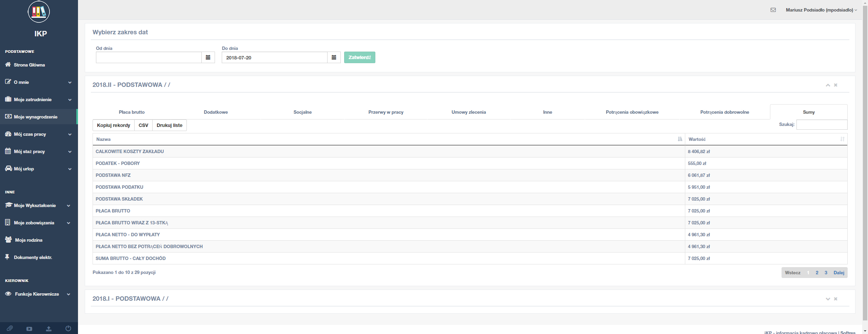The width and height of the screenshot is (868, 334).
Task: Click the value 8 406,82 zł
Action: (x=699, y=151)
